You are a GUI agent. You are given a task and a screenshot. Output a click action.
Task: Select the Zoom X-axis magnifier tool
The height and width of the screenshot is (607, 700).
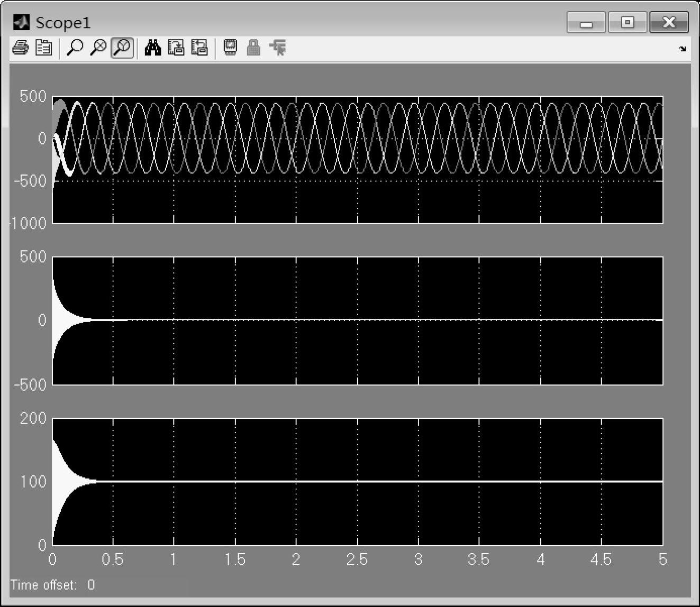point(98,48)
